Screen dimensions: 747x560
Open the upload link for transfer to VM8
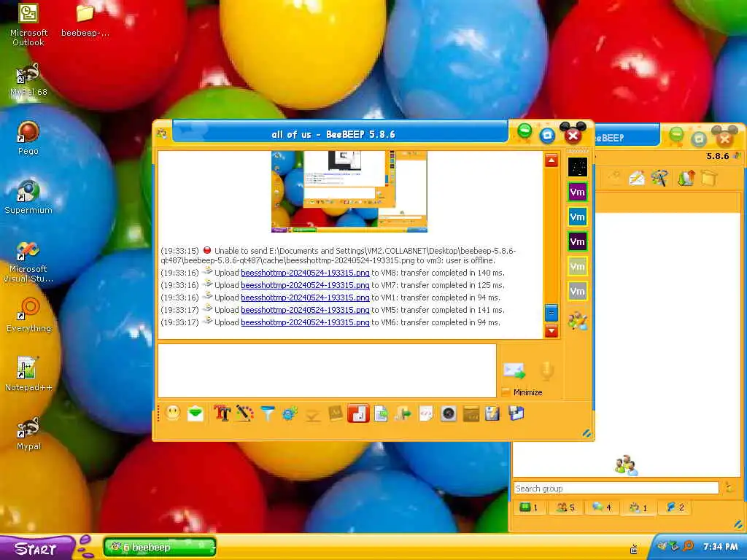coord(305,273)
